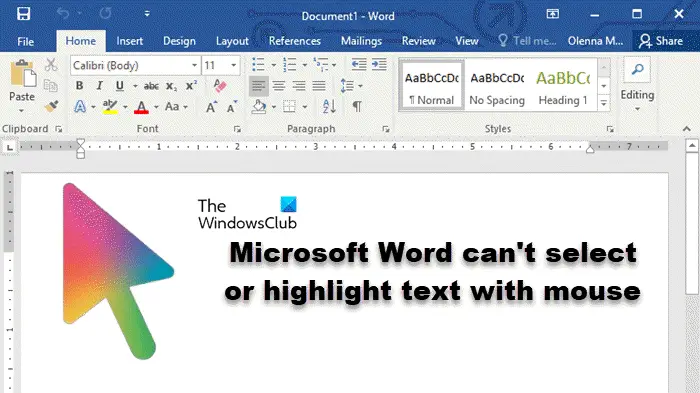Center the text
The height and width of the screenshot is (393, 700).
pyautogui.click(x=279, y=86)
